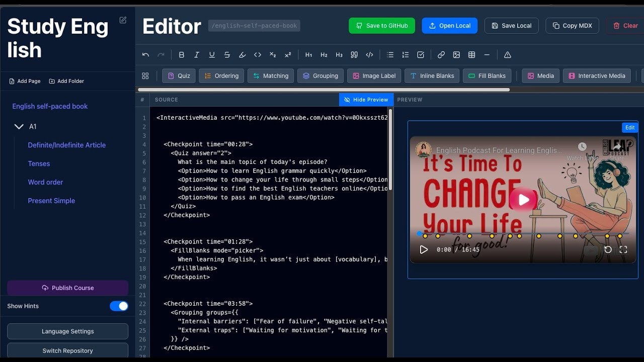Insert Heading 1
This screenshot has width=644, height=362.
[x=309, y=55]
